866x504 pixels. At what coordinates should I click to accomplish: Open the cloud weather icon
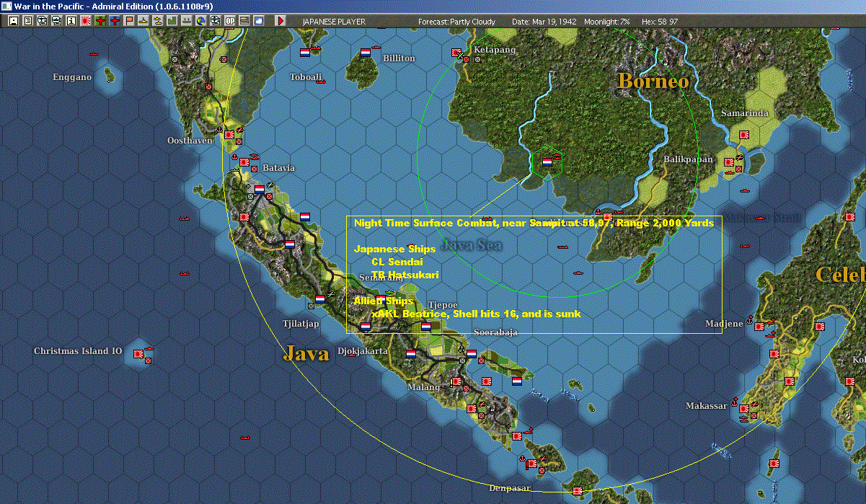click(259, 21)
